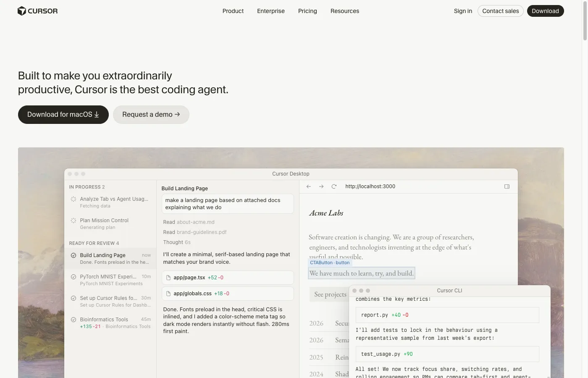Click the See projects button in preview

point(330,294)
